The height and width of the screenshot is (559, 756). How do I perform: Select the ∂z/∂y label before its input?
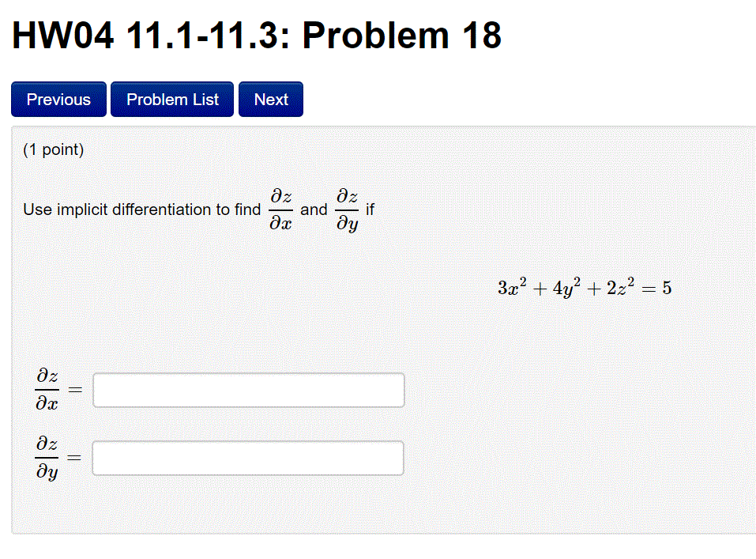point(46,457)
